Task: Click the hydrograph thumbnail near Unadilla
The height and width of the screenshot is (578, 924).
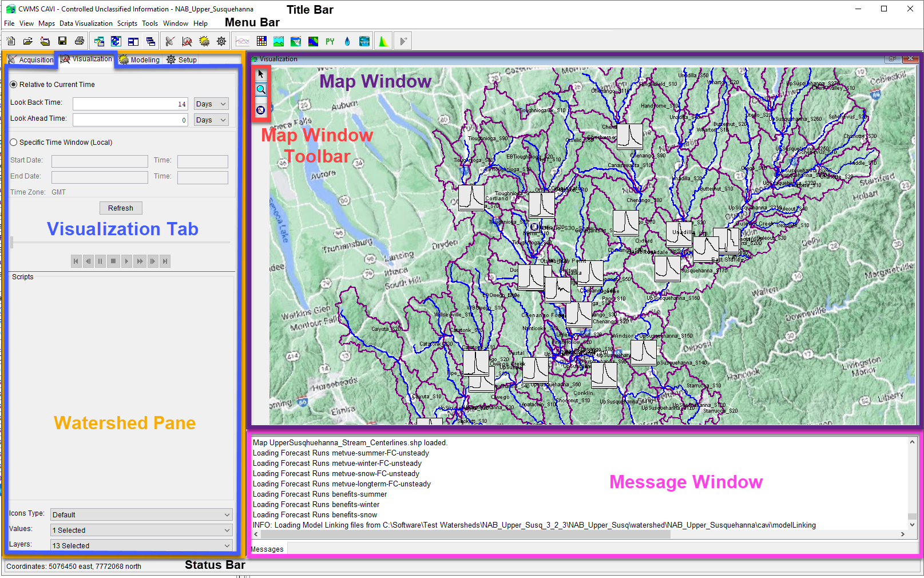Action: coord(679,234)
